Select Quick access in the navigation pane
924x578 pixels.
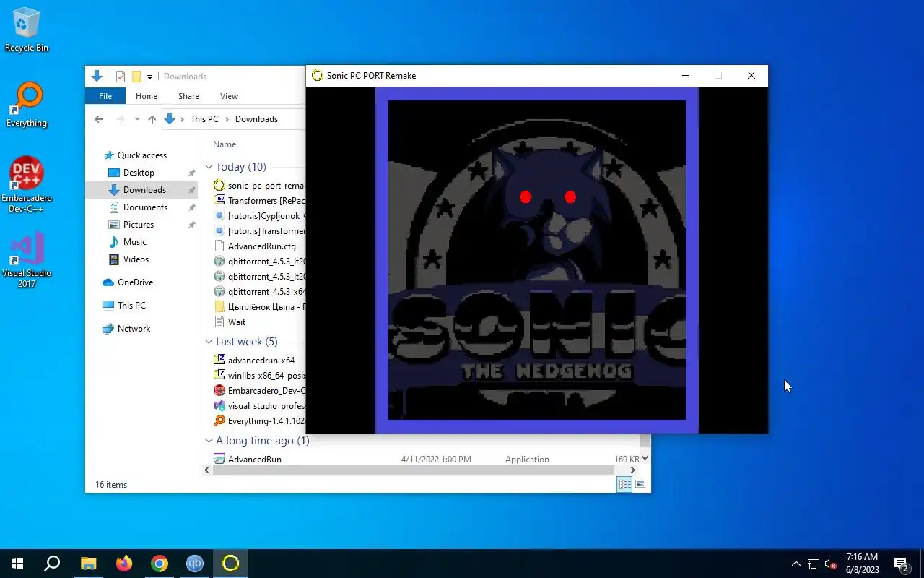click(141, 155)
